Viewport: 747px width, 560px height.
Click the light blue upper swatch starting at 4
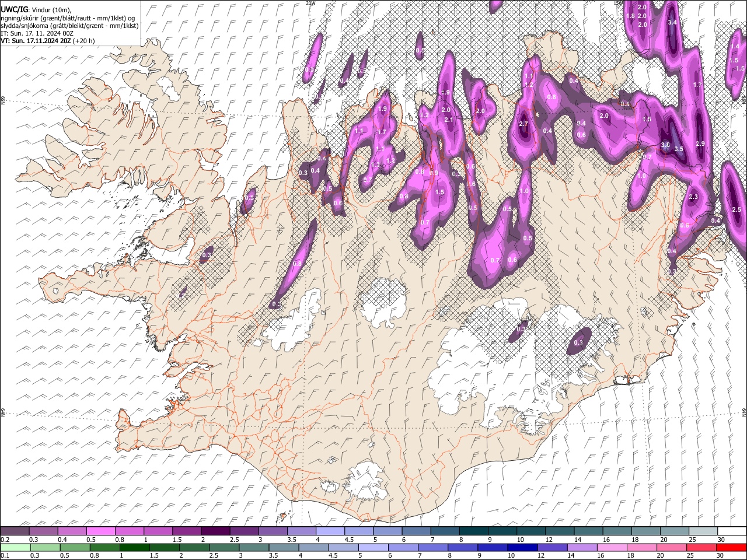click(x=330, y=531)
